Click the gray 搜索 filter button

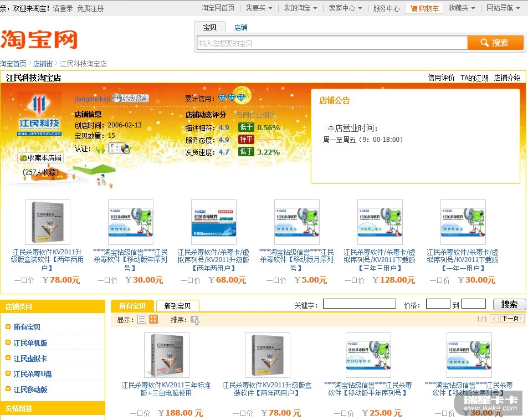point(509,305)
